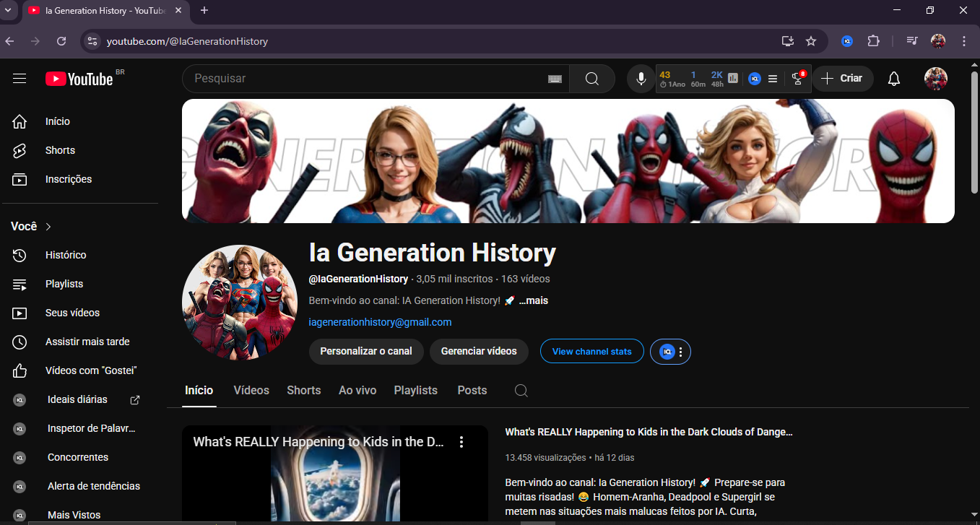Open Chrome media control icon

912,41
